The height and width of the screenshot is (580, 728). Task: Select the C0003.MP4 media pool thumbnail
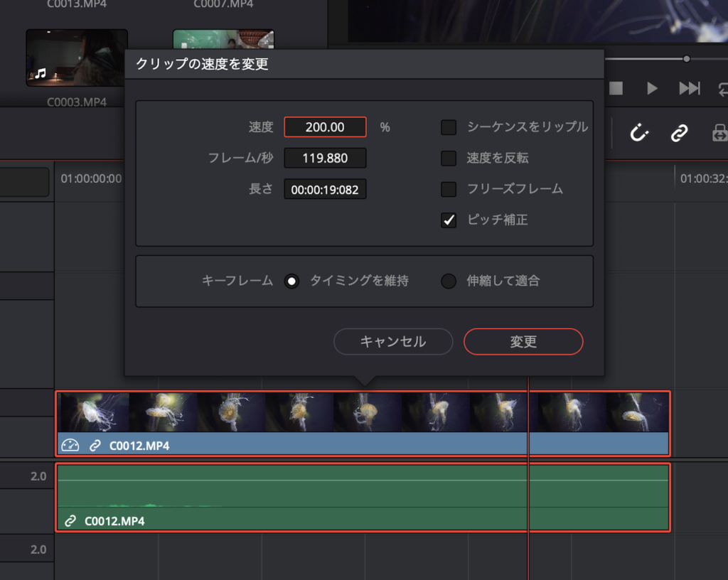point(77,58)
